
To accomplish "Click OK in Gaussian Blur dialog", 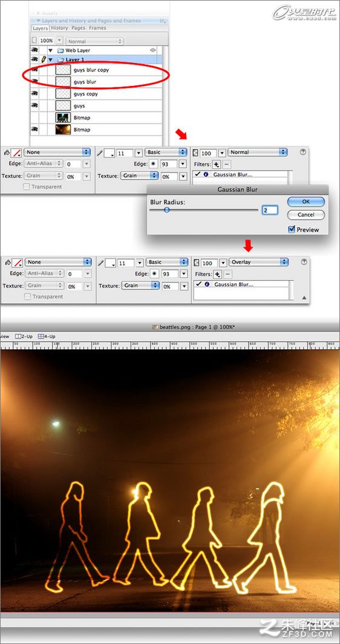I will click(x=306, y=202).
